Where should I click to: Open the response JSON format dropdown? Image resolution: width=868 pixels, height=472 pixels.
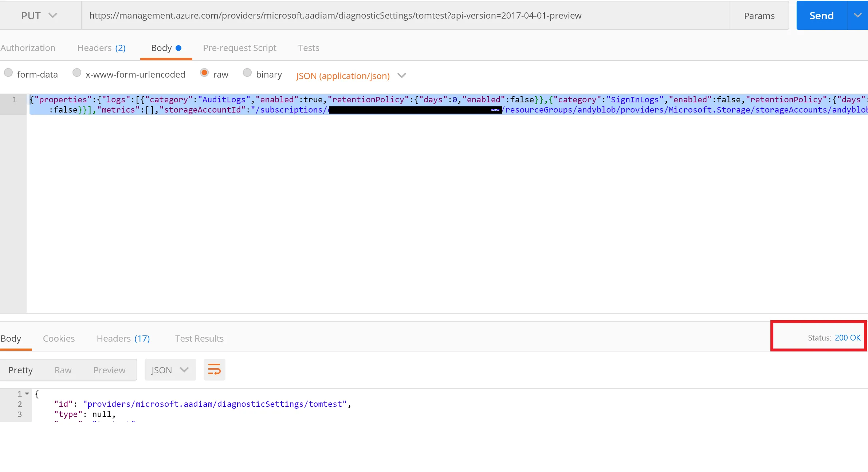point(170,370)
